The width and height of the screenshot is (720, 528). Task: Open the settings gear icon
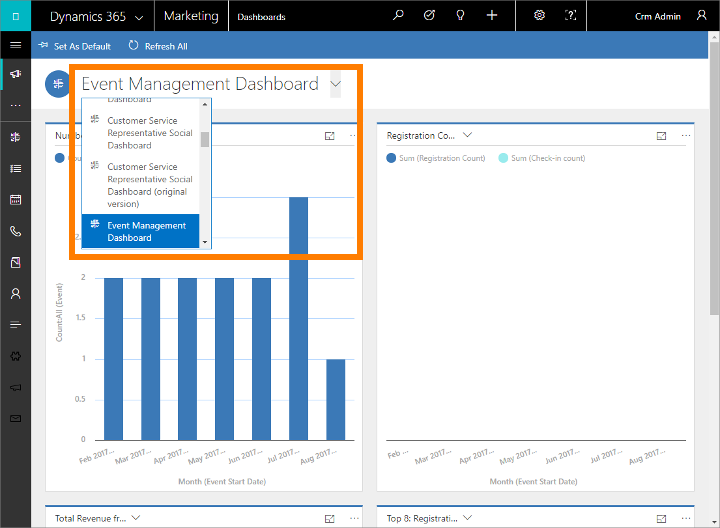[539, 16]
